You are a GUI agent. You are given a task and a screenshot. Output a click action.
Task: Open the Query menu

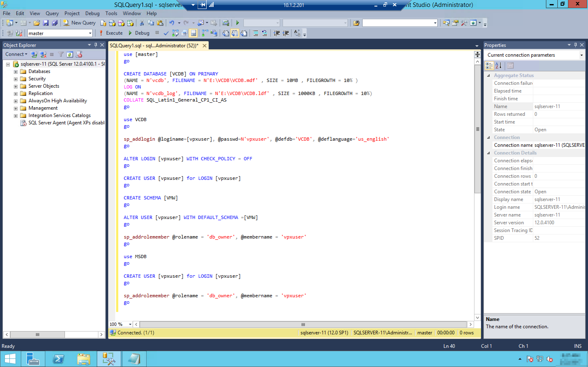tap(52, 13)
